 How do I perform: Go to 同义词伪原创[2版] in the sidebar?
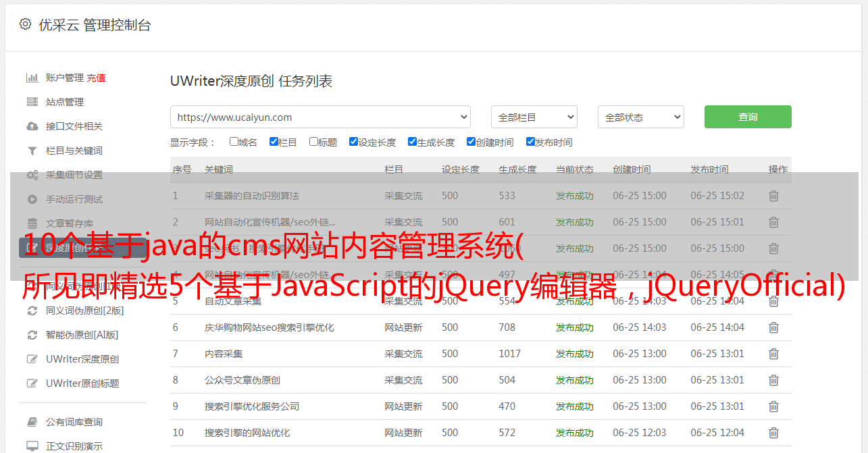[84, 311]
